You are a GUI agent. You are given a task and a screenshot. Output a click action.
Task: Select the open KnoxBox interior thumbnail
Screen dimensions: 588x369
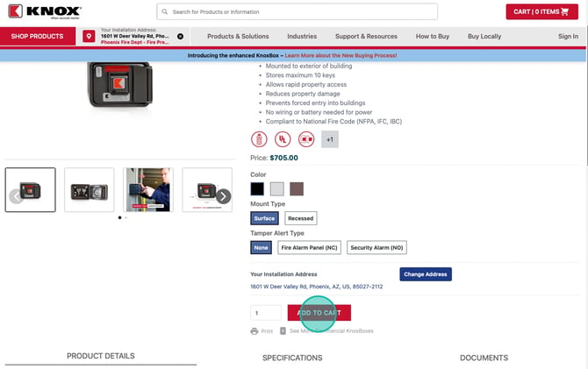(x=90, y=190)
